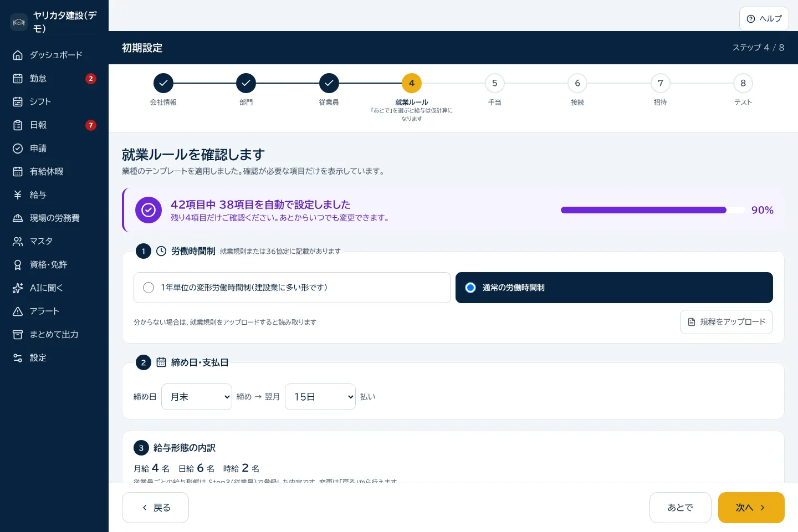Go to completed step 会社情報

[x=163, y=83]
